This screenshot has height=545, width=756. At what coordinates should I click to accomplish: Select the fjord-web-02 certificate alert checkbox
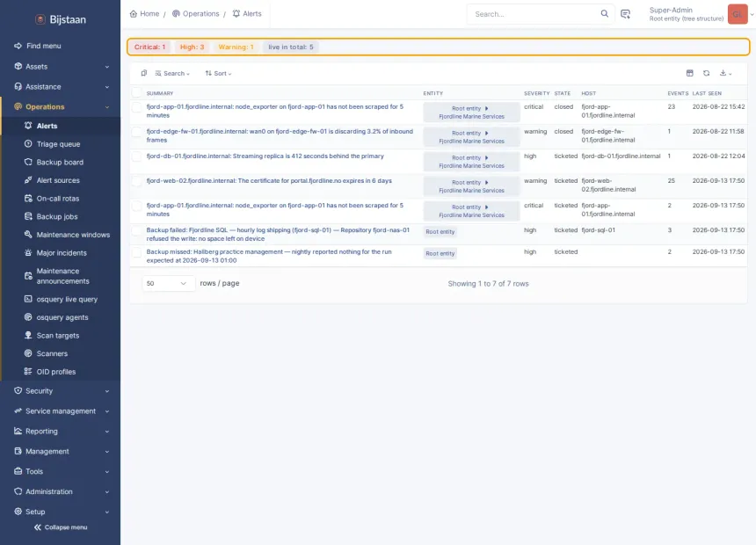(x=137, y=181)
